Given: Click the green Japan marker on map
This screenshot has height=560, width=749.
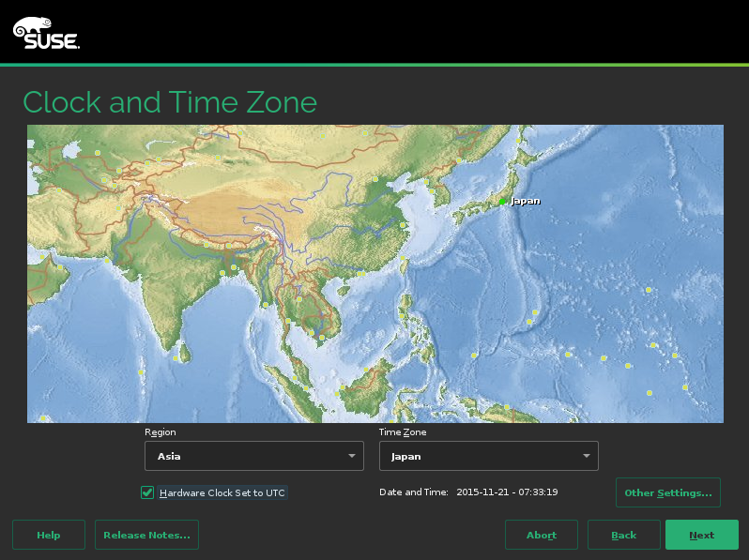Looking at the screenshot, I should (x=502, y=202).
